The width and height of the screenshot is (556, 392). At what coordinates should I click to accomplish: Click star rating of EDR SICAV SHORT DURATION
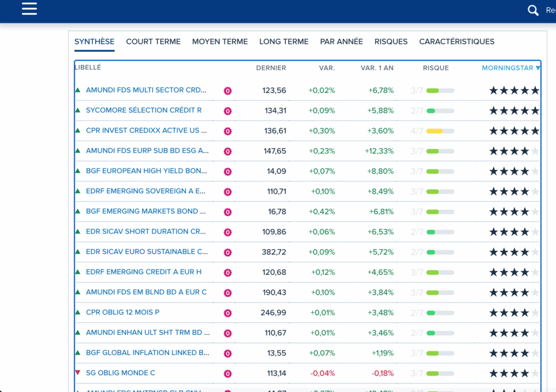point(514,232)
